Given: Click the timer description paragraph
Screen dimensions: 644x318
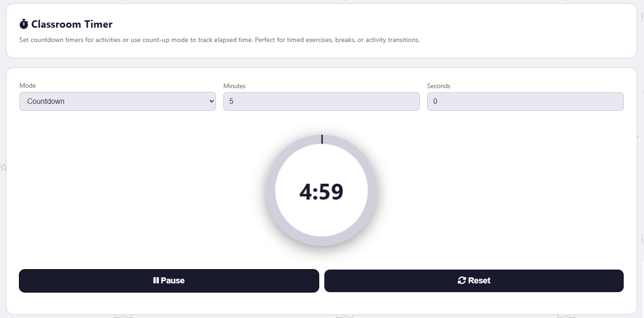Looking at the screenshot, I should pyautogui.click(x=220, y=40).
